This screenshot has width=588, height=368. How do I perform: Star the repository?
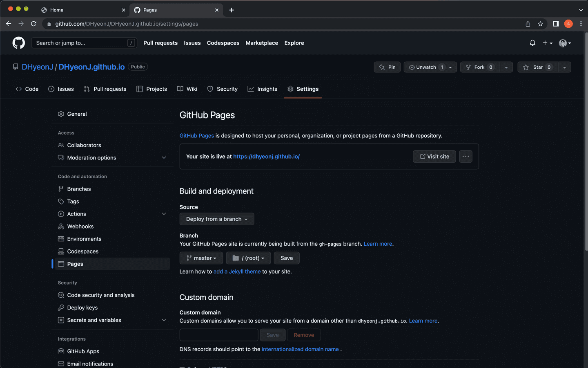pos(538,67)
